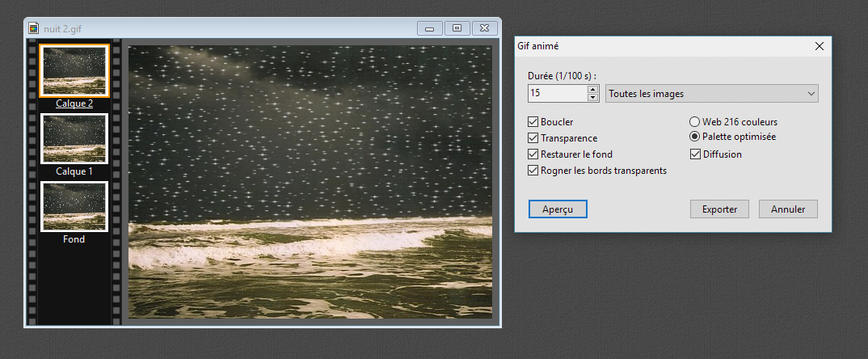Select Web 216 couleurs radio button

[694, 122]
